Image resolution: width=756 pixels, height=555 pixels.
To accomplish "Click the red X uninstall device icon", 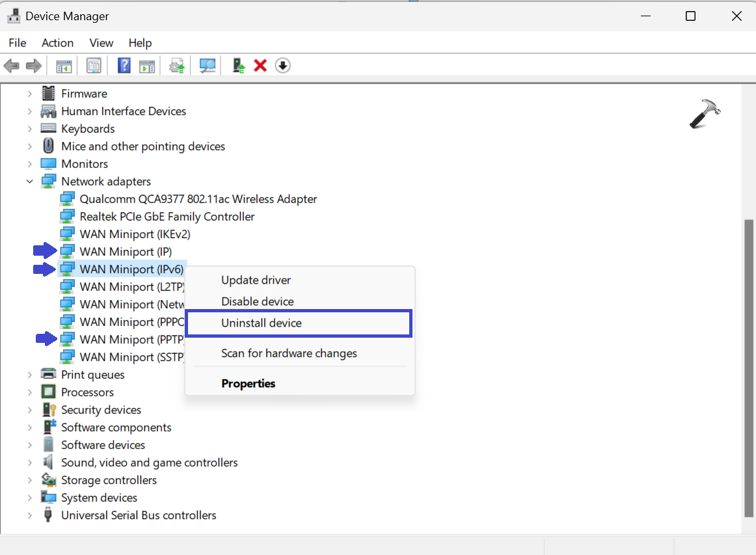I will (260, 66).
